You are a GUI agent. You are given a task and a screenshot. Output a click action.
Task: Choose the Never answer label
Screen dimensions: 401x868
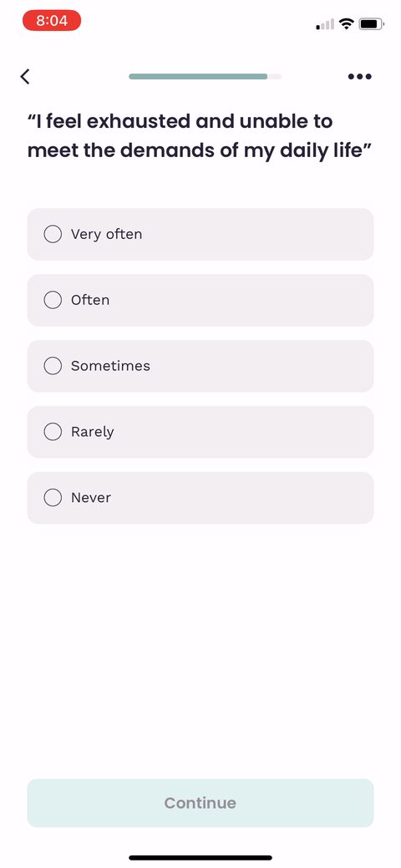pyautogui.click(x=91, y=498)
